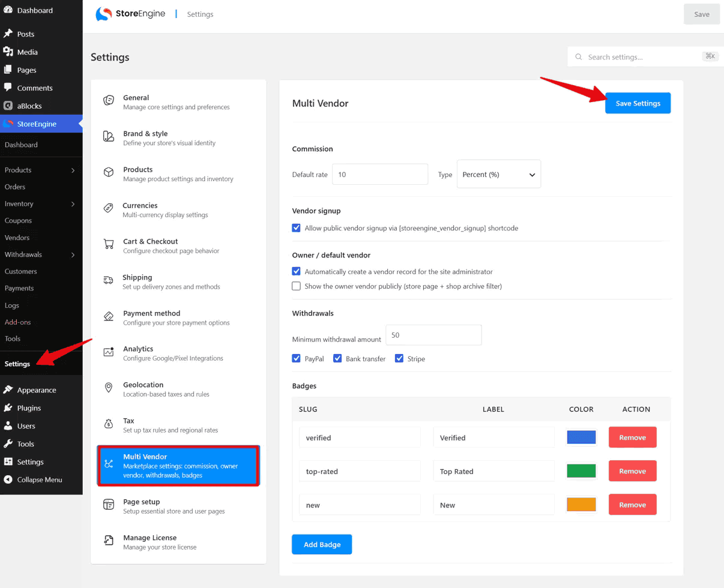Expand the Products submenu arrow

(73, 170)
